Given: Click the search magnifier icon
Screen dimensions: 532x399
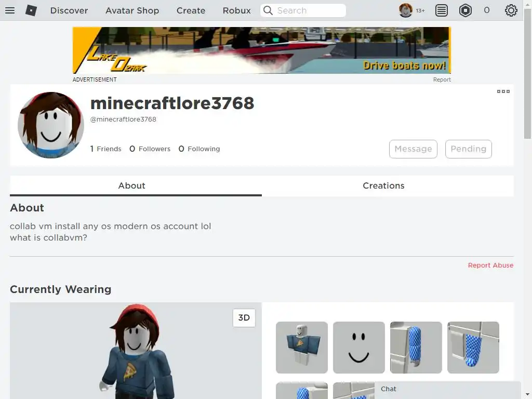Looking at the screenshot, I should (x=268, y=10).
